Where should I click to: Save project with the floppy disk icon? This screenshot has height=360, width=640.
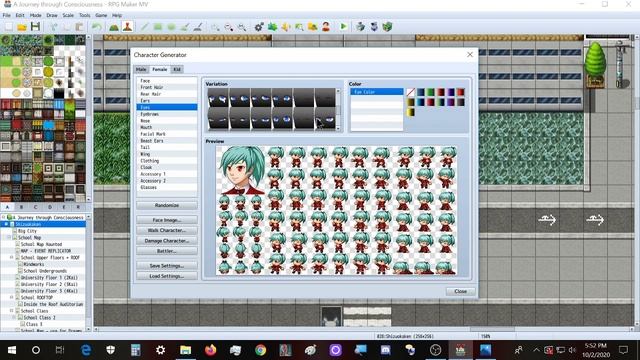(36, 27)
